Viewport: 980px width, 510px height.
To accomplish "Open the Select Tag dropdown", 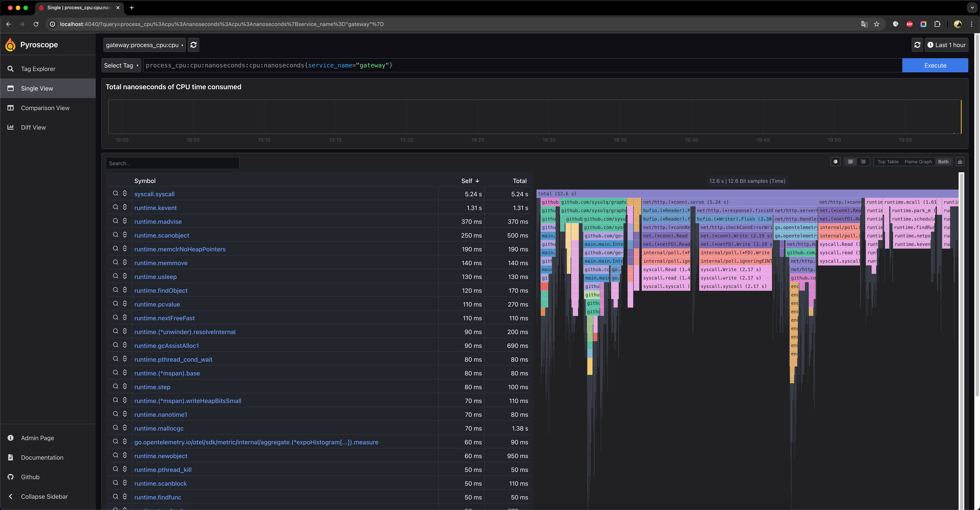I will click(121, 65).
